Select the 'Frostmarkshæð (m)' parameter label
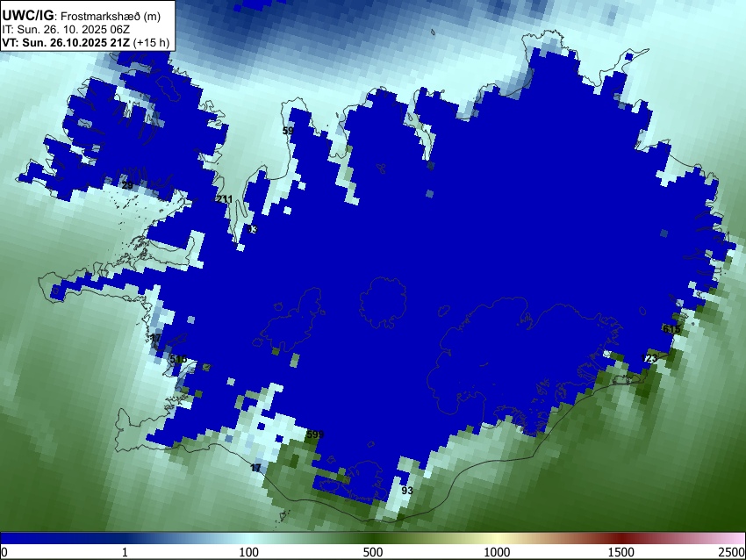This screenshot has height=560, width=746. [x=111, y=16]
